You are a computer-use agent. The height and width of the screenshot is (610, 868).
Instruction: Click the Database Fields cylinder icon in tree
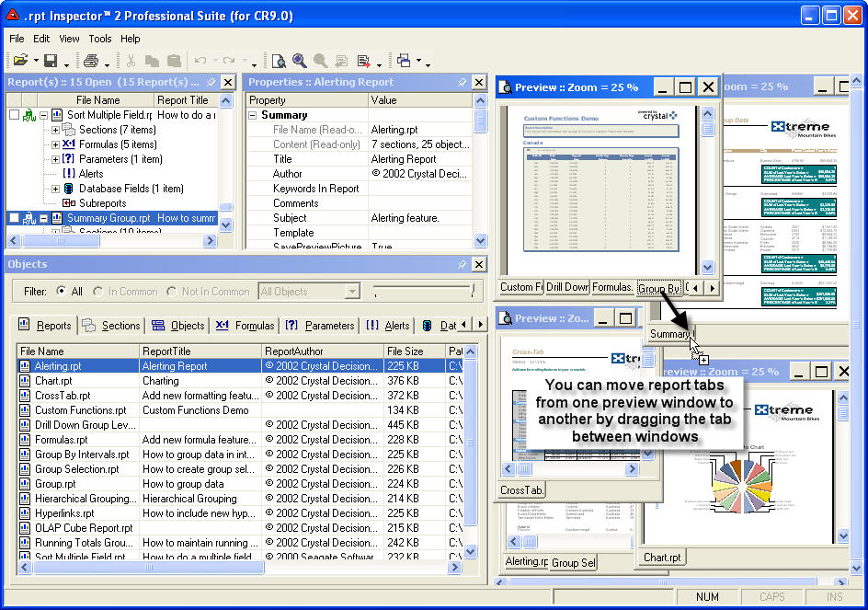pos(69,189)
